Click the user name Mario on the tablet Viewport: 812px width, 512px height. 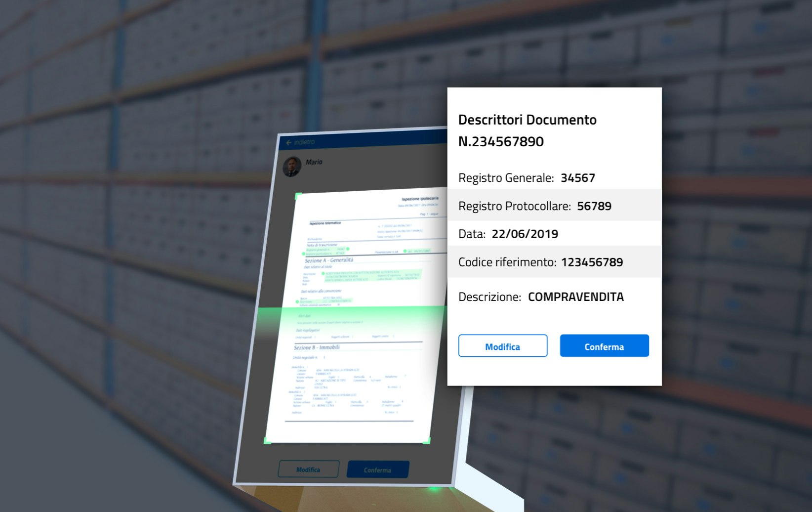click(x=314, y=162)
